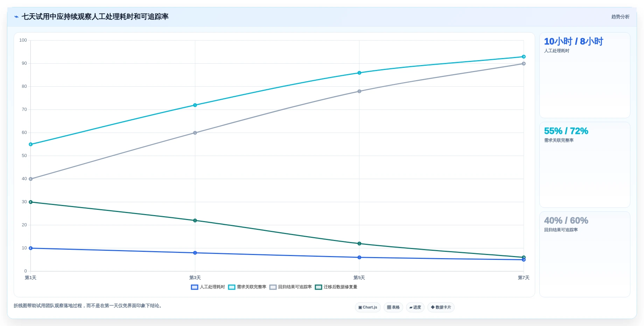Toggle the 需求关联完整率 legend swatch
Image resolution: width=644 pixels, height=326 pixels.
232,287
